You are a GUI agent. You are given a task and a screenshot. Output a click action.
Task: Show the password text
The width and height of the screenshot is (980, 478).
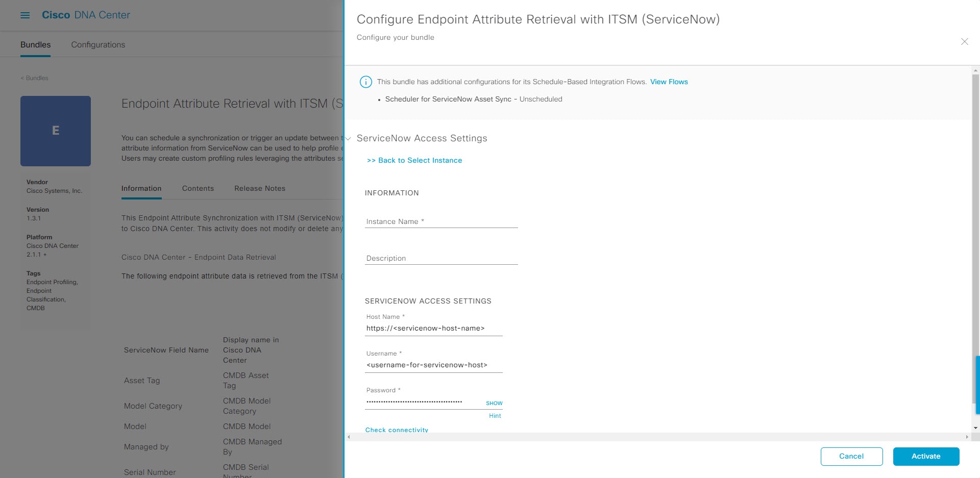[x=494, y=403]
